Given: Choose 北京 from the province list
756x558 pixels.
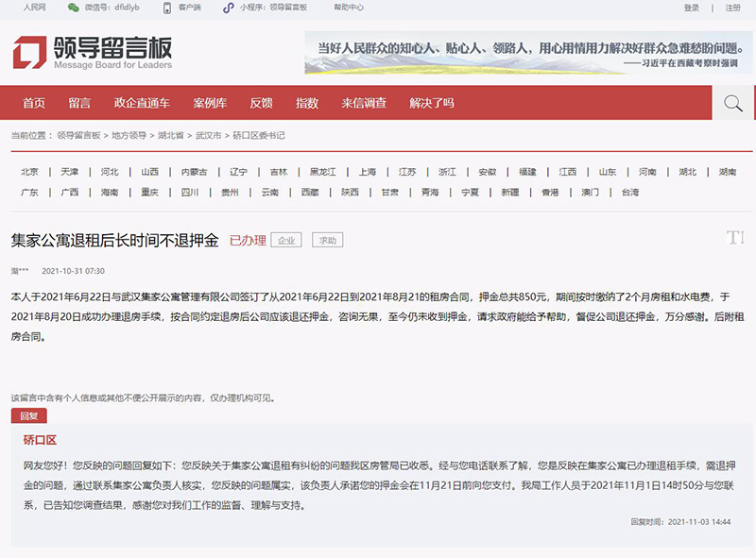Looking at the screenshot, I should (x=29, y=172).
